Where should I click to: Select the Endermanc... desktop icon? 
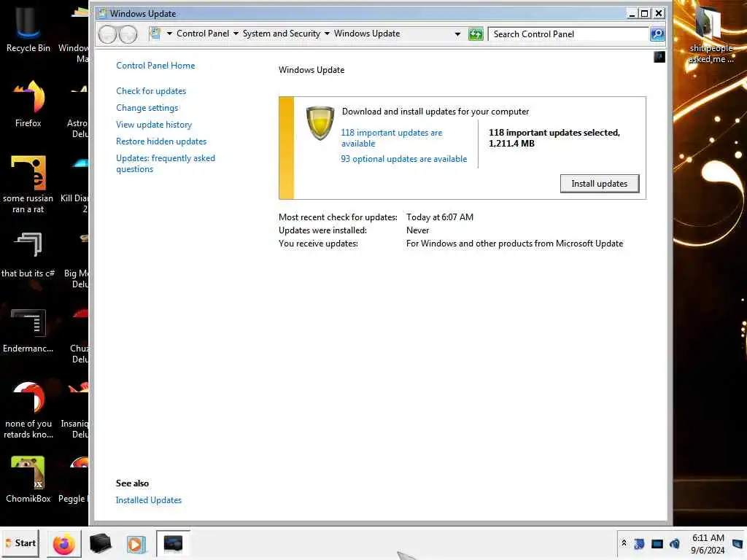point(28,330)
